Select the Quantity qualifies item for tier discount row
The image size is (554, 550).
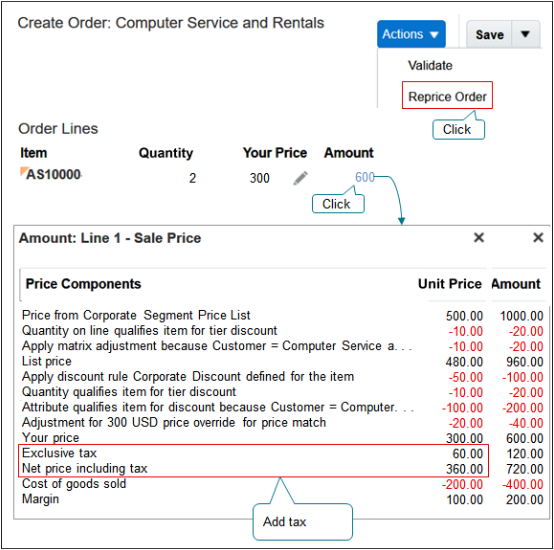pos(282,392)
